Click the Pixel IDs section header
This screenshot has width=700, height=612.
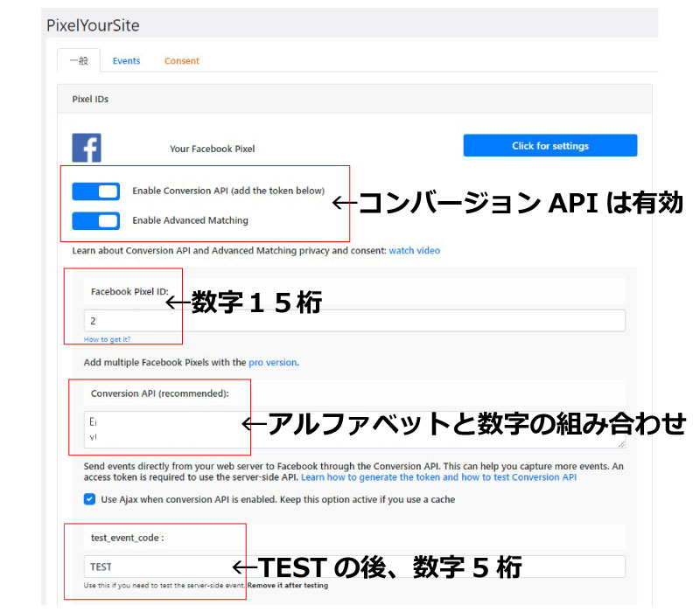point(90,99)
